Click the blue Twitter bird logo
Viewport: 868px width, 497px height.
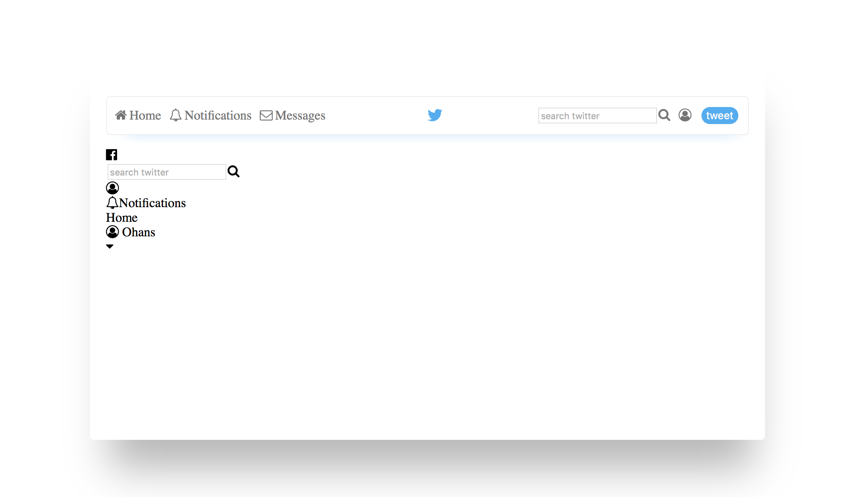(x=435, y=115)
